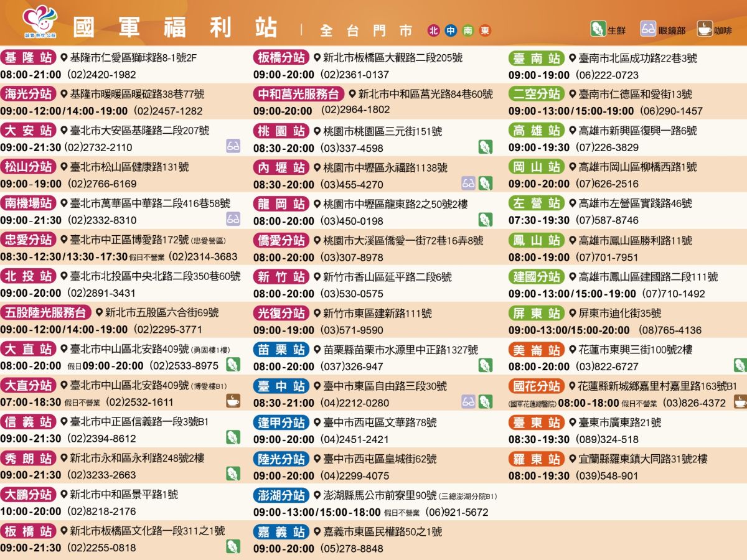The image size is (747, 560).
Task: Select the green 屏東站 badge
Action: point(537,313)
